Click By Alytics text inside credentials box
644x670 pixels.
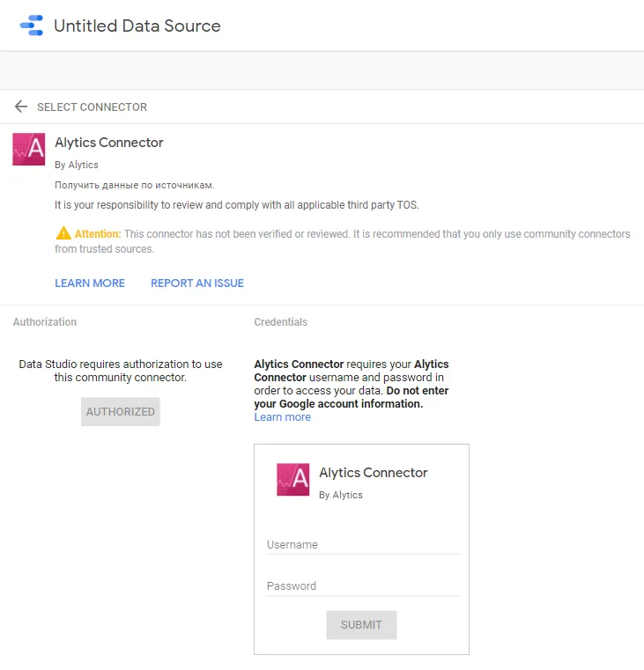point(341,495)
